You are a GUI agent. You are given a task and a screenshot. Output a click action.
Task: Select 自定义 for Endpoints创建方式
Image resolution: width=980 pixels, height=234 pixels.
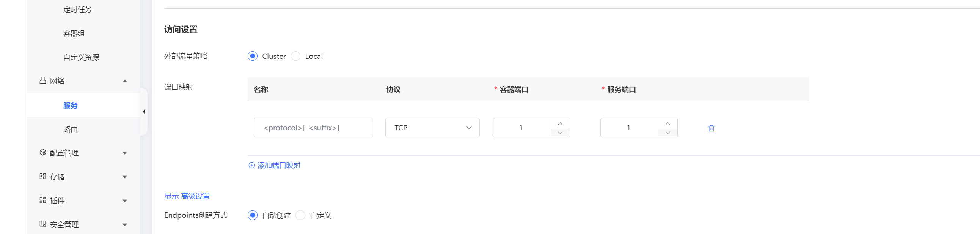point(300,215)
